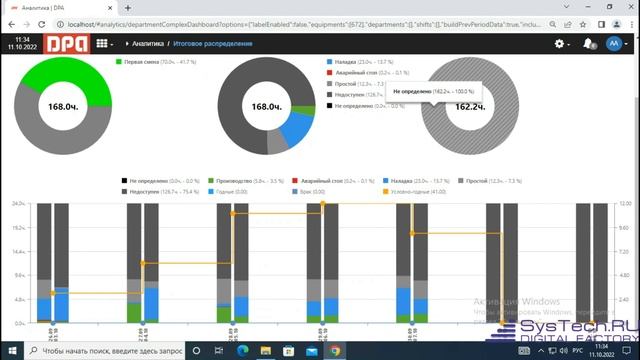Open the browser profile icon
Viewport: 640px width, 360px height.
(x=616, y=24)
